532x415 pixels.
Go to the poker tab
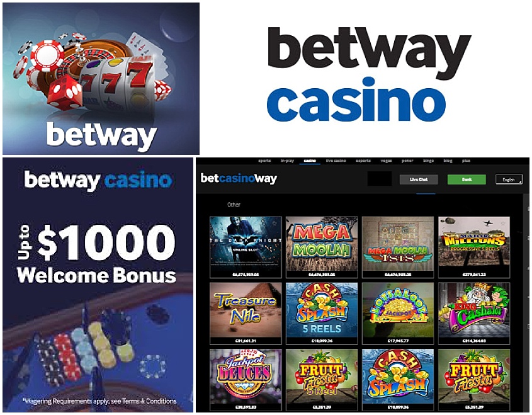407,161
